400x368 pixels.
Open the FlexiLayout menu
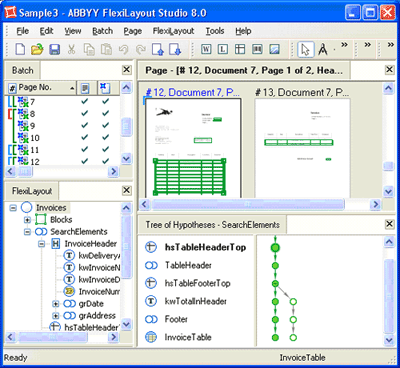click(173, 31)
